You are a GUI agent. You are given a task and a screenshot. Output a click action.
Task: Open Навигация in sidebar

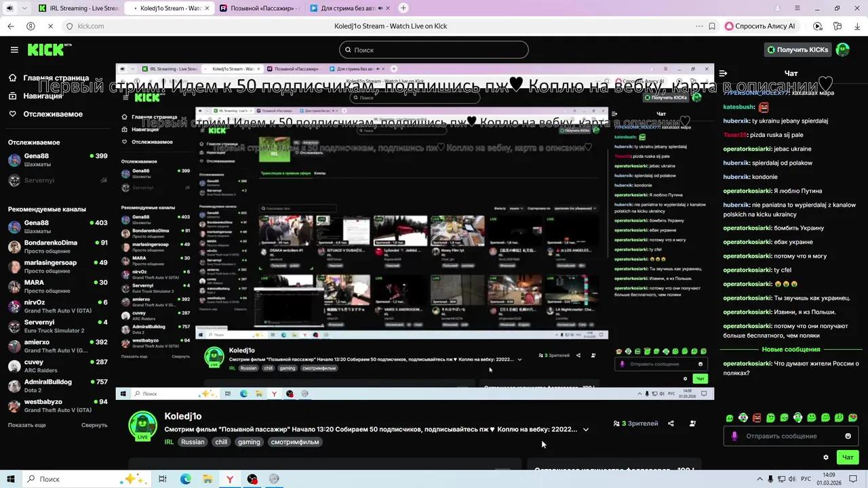point(35,96)
